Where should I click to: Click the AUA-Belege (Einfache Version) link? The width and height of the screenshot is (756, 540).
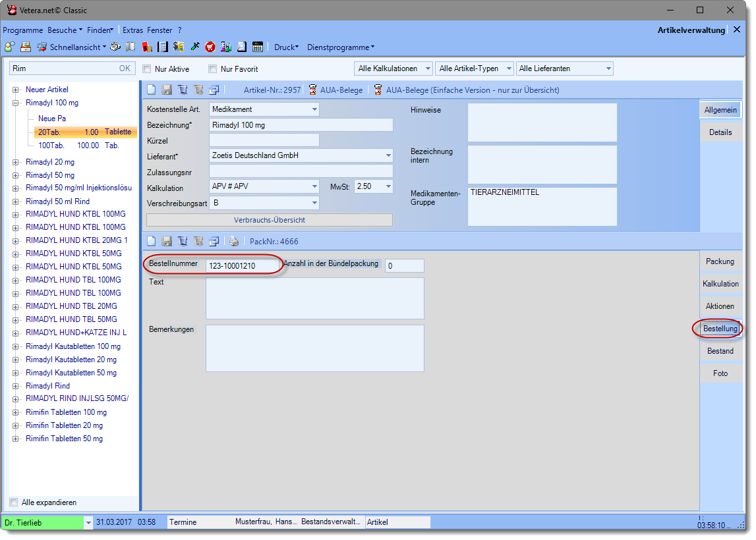point(472,90)
